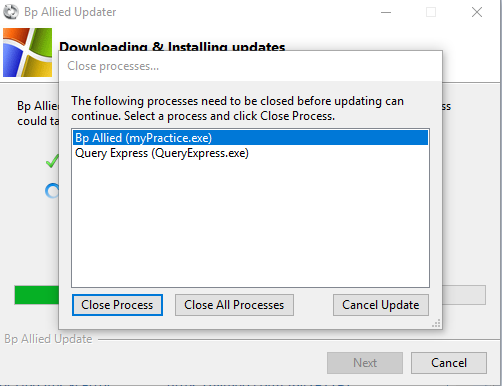Click the Close processes... dialog title
Image resolution: width=502 pixels, height=386 pixels.
pyautogui.click(x=113, y=66)
